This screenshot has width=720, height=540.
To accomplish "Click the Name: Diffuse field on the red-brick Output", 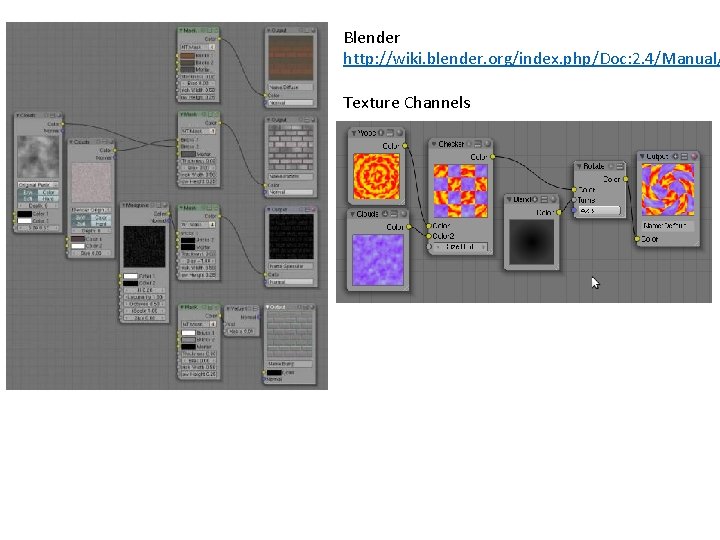I will (x=291, y=87).
